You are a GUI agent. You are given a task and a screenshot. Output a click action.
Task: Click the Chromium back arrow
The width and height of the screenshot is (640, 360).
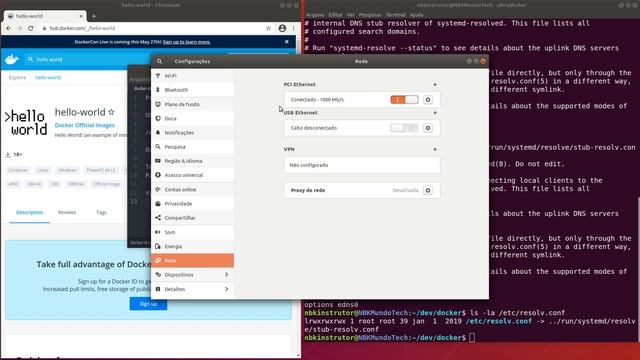(9, 28)
